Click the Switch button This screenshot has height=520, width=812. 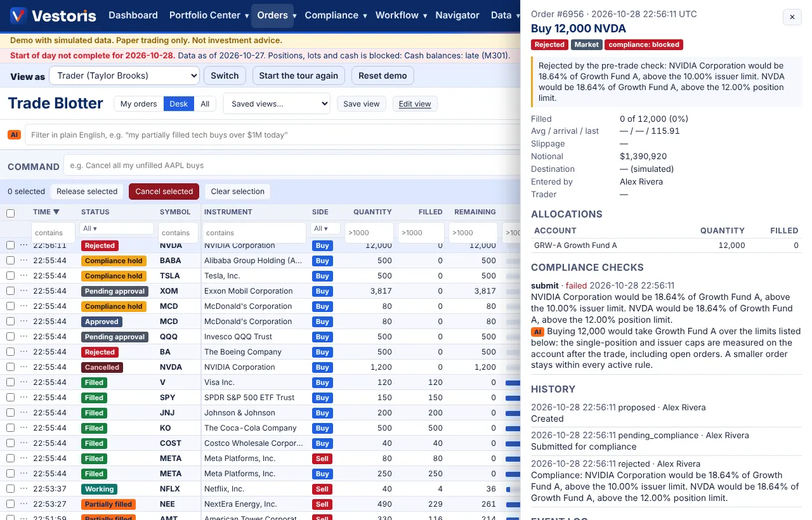[x=225, y=76]
